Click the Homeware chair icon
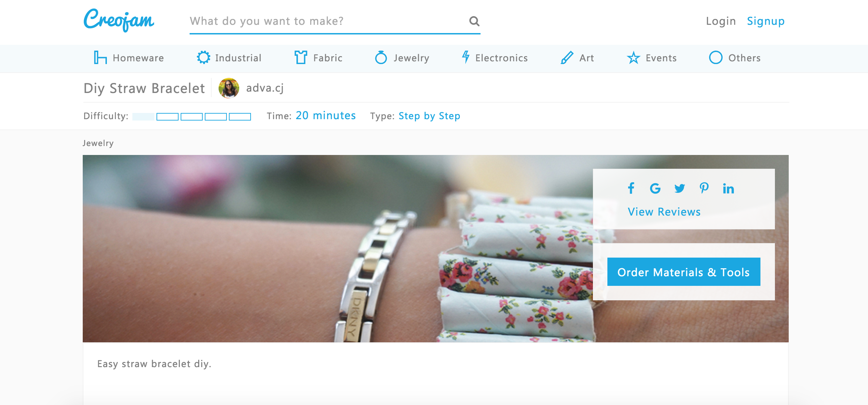Viewport: 868px width, 405px height. click(100, 58)
